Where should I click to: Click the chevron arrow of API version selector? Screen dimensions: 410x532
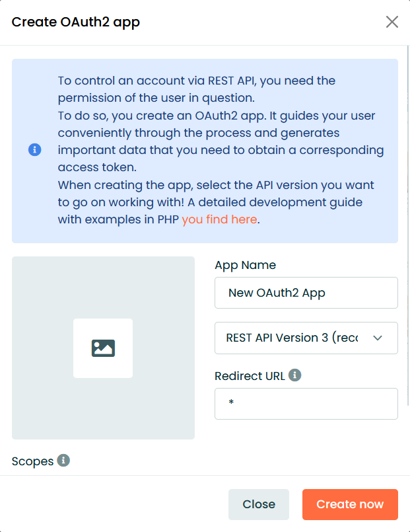tap(378, 338)
